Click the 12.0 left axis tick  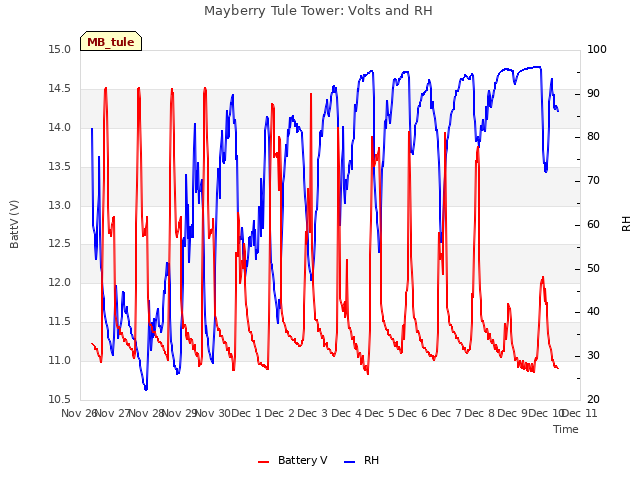pos(60,282)
